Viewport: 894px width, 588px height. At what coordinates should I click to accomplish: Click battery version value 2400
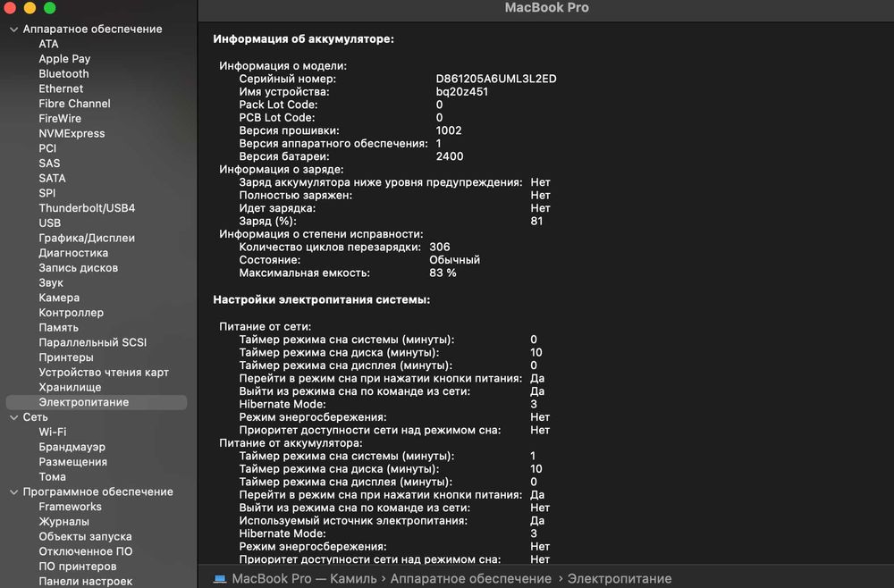click(x=450, y=156)
